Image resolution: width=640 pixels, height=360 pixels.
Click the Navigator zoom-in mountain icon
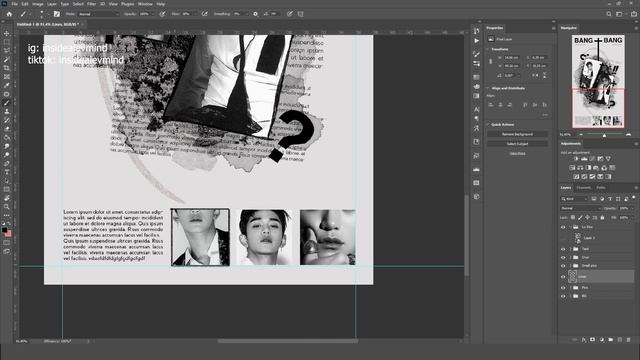click(x=629, y=134)
